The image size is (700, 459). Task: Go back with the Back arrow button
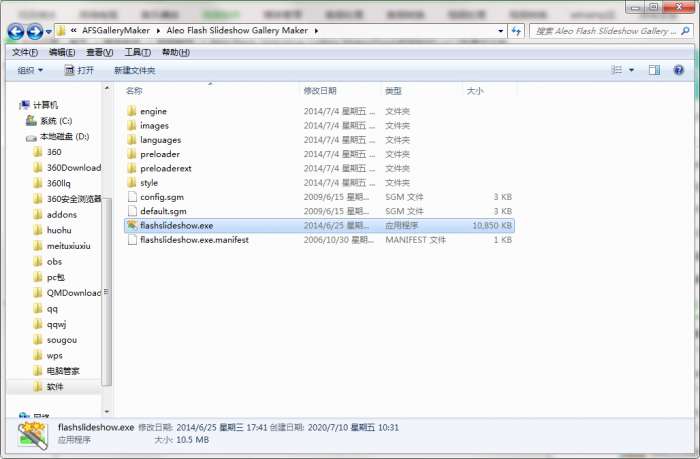point(16,32)
